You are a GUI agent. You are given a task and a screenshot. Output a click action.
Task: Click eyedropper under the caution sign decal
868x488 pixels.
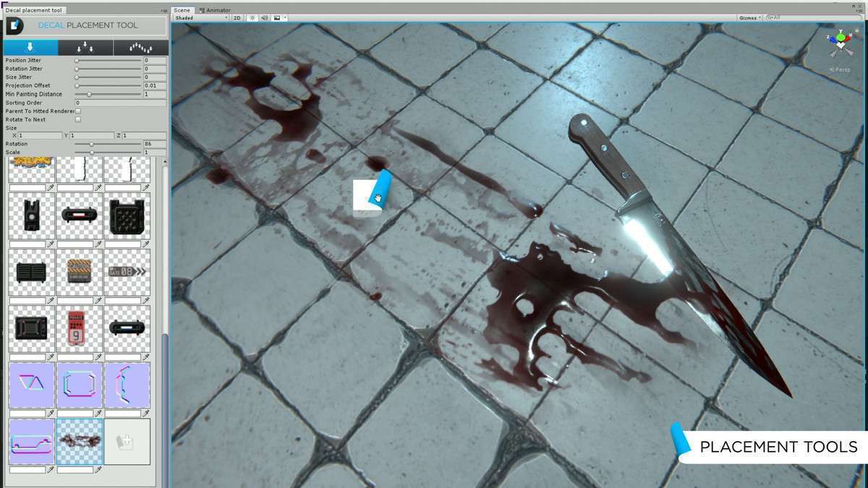[98, 301]
